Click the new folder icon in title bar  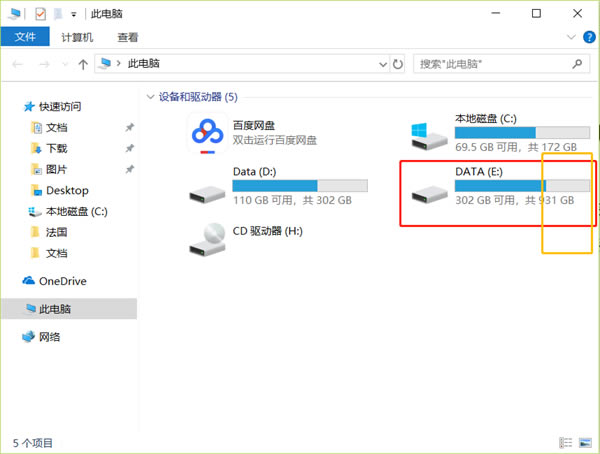58,14
